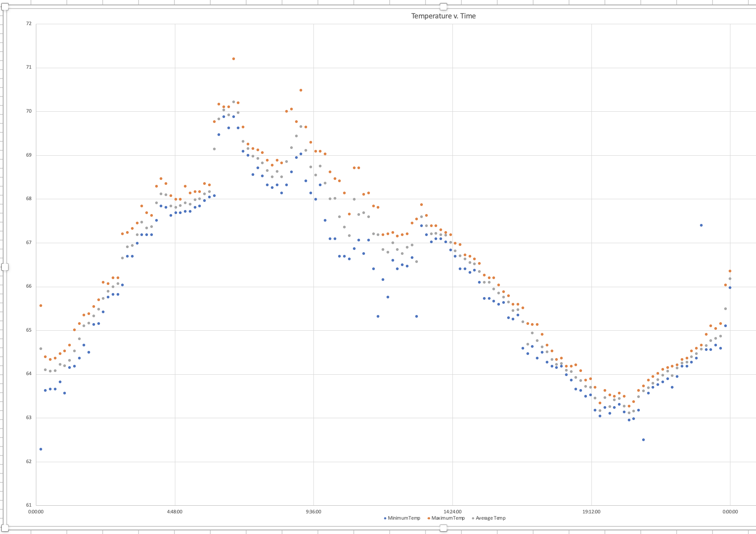The height and width of the screenshot is (534, 756).
Task: Click the isolated blue outlier near 67.4
Action: tap(701, 225)
